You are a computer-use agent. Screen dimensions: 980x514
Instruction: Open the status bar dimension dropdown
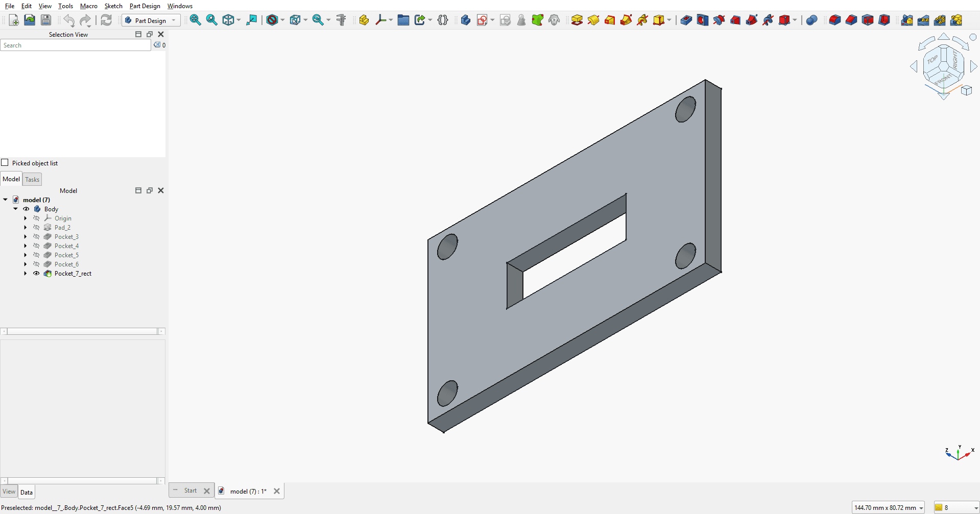pos(888,508)
